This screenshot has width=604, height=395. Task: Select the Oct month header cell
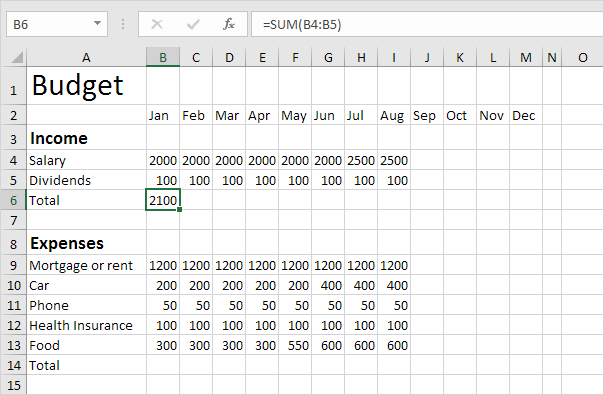pos(460,115)
